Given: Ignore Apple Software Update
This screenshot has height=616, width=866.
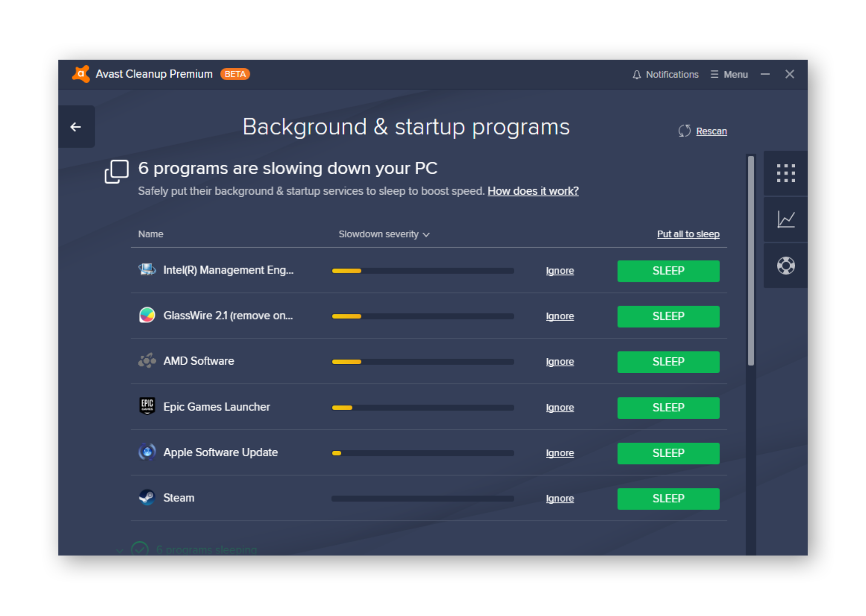Looking at the screenshot, I should click(560, 453).
